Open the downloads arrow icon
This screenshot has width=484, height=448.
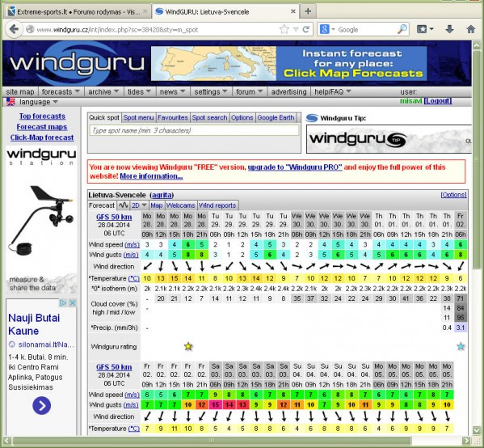point(449,29)
